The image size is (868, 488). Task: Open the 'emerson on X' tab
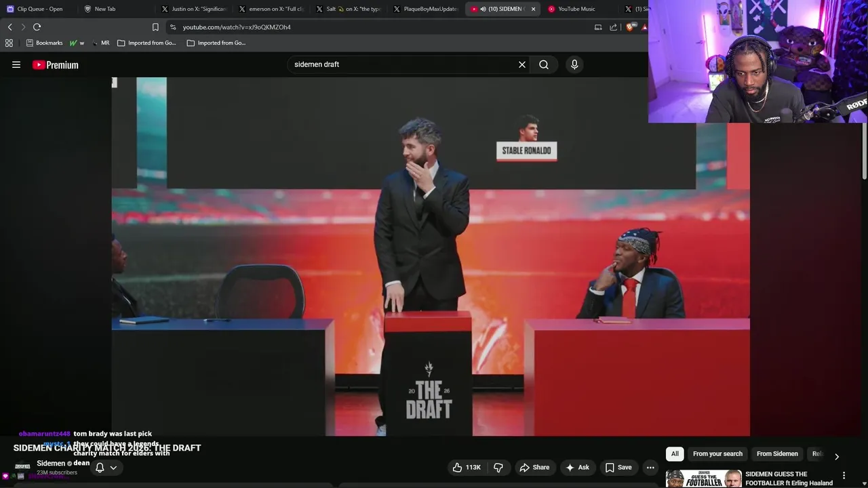pos(271,9)
